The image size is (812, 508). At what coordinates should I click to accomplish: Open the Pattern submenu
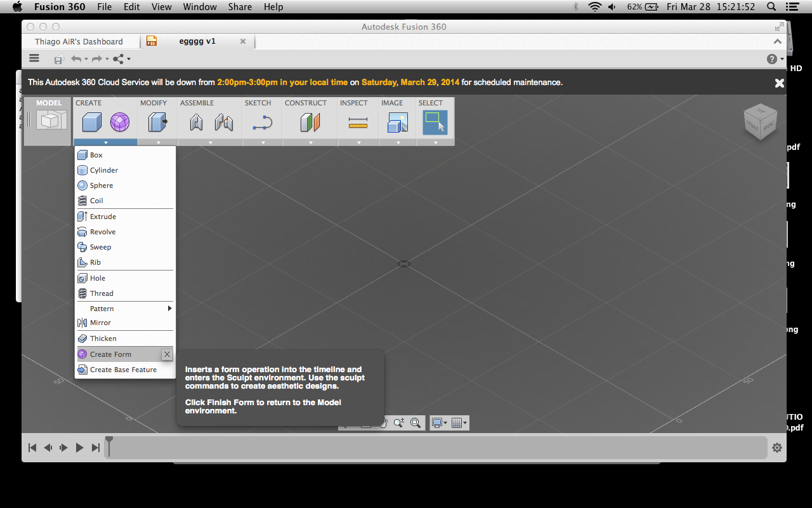point(125,309)
